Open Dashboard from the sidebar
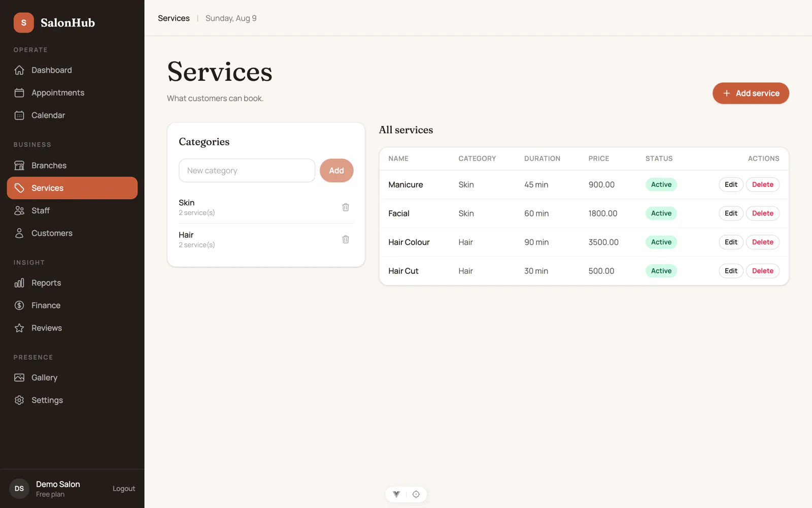 pyautogui.click(x=72, y=70)
